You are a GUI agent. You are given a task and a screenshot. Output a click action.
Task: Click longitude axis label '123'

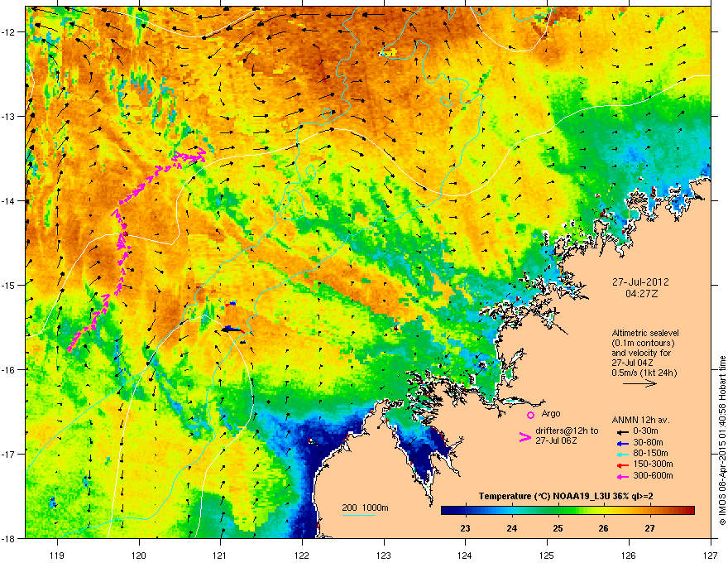384,555
